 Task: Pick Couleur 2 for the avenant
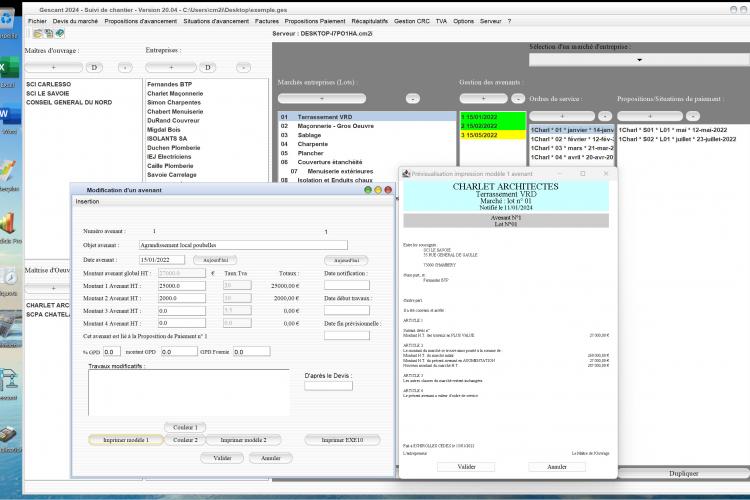click(185, 440)
